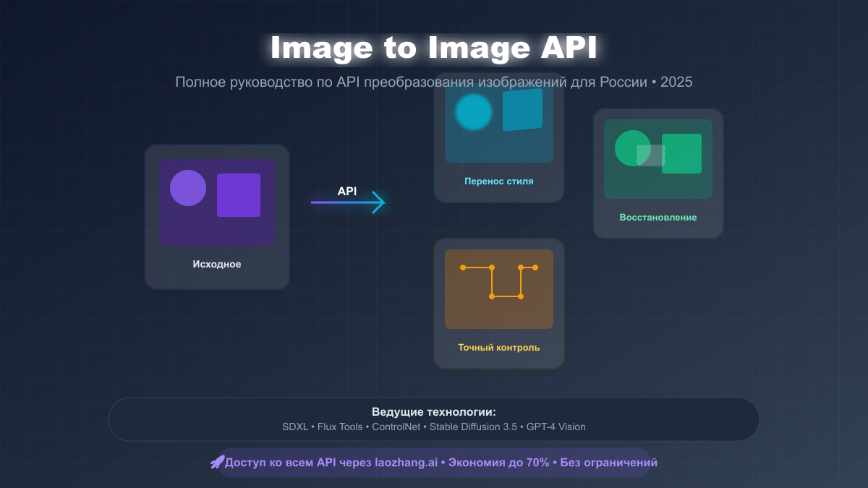
Task: Click the Russian subtitle below the title
Action: pyautogui.click(x=434, y=82)
